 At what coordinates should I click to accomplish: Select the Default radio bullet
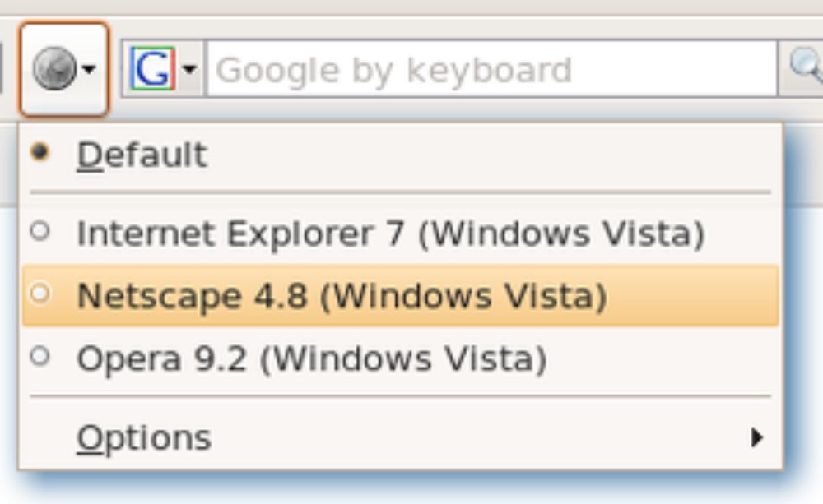(x=39, y=152)
